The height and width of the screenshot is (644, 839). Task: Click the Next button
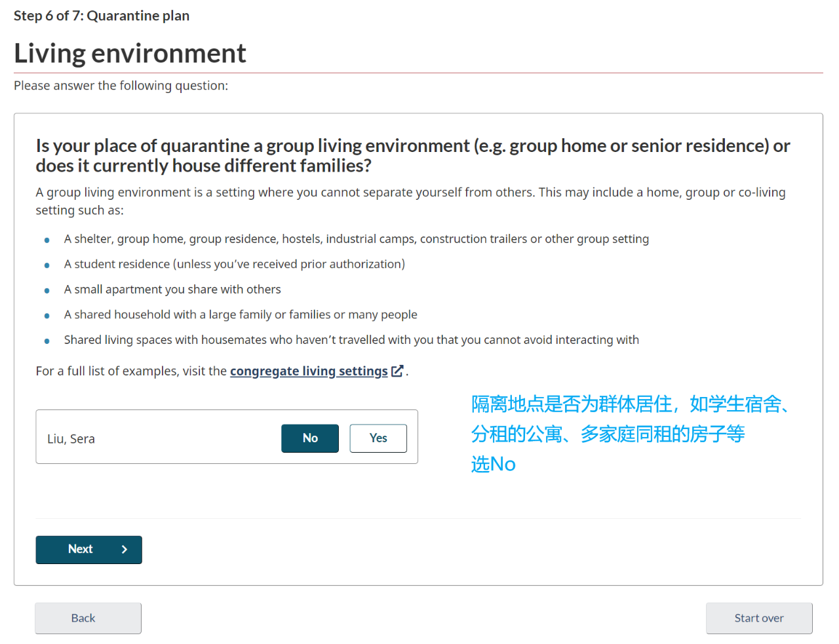click(88, 550)
